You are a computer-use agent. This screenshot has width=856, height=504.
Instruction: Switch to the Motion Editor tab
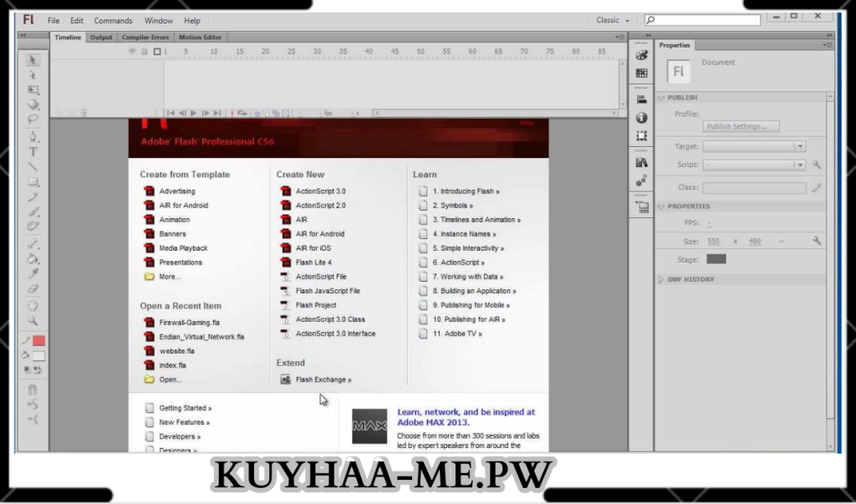point(201,37)
